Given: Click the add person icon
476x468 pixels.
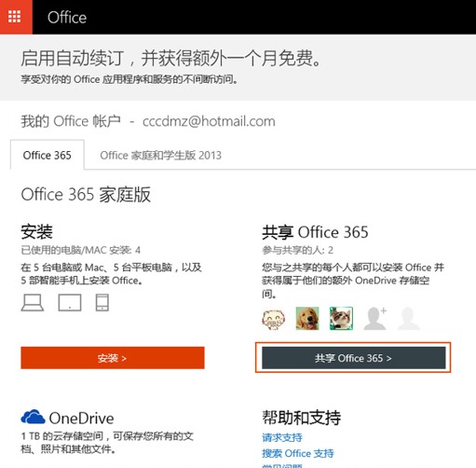Looking at the screenshot, I should [375, 319].
